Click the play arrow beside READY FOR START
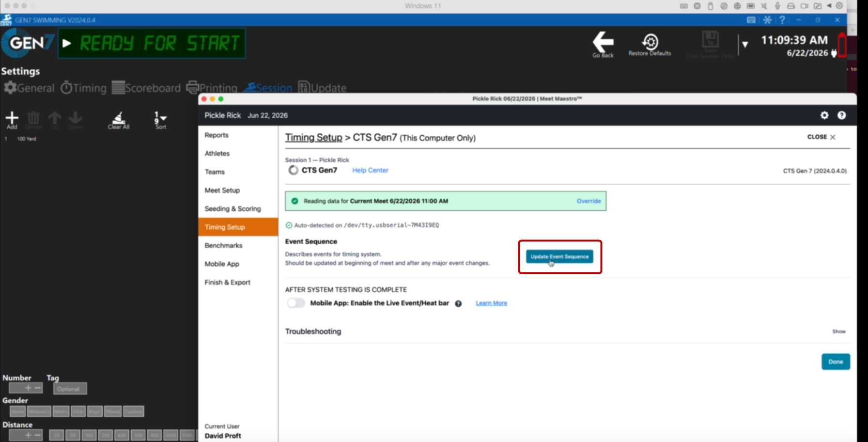This screenshot has width=868, height=442. click(x=67, y=44)
